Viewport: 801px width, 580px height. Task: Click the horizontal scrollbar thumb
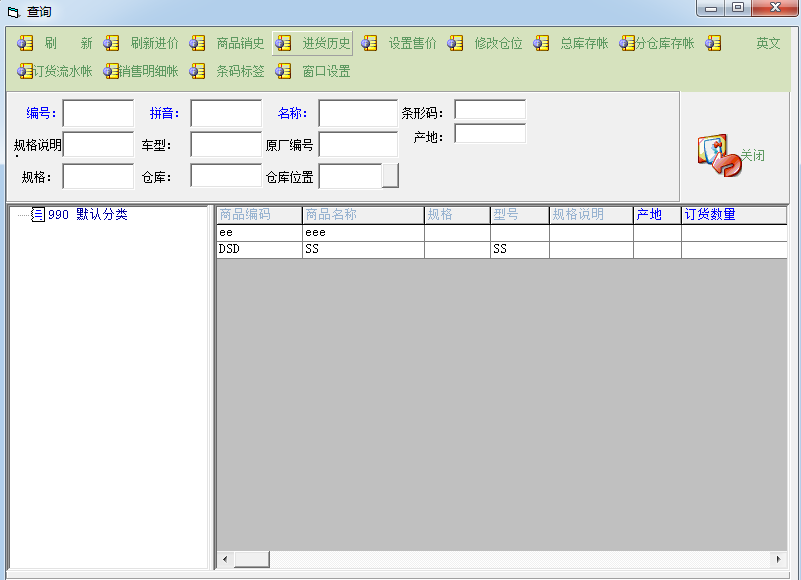[252, 559]
